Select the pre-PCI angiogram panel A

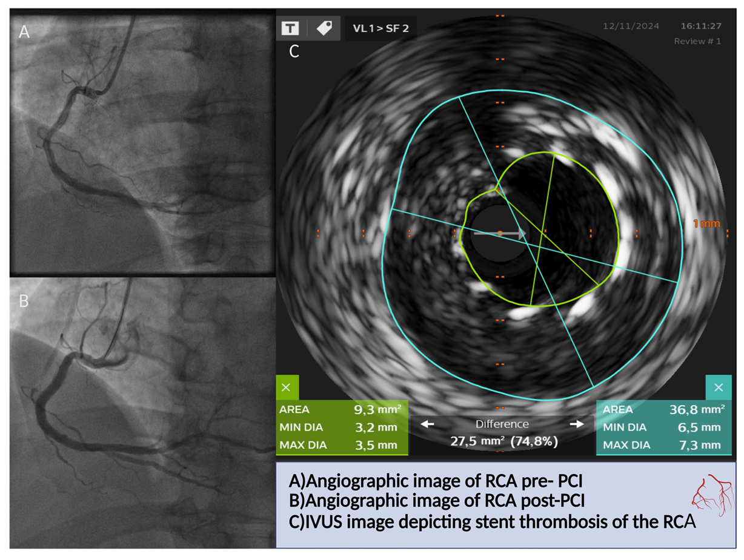click(x=142, y=142)
